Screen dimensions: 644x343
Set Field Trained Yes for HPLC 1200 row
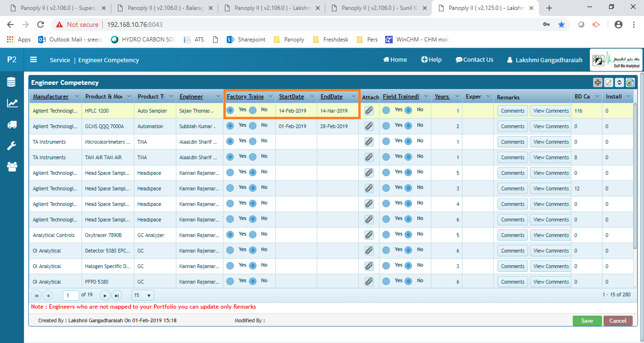point(386,110)
